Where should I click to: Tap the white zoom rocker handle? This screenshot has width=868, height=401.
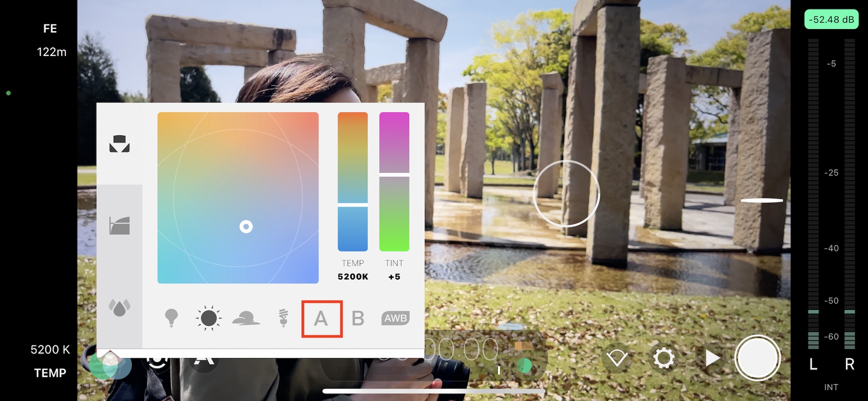pos(762,200)
